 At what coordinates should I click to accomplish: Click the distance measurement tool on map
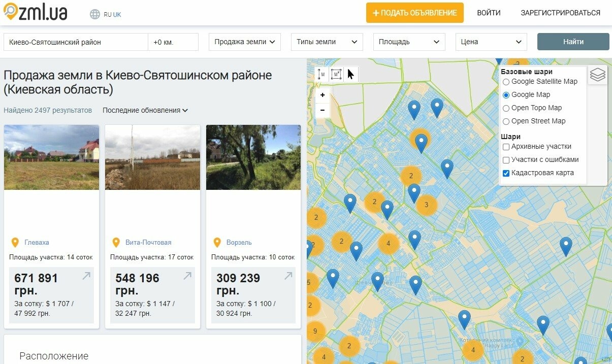(x=322, y=75)
